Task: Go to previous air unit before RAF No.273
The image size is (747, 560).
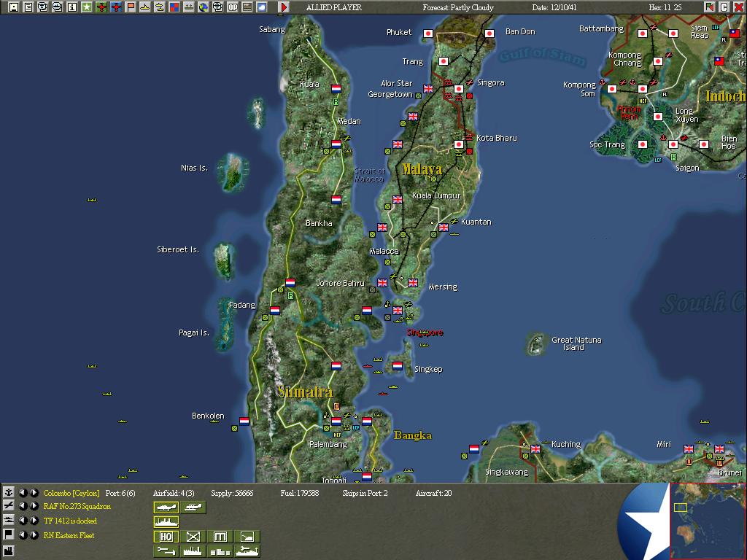Action: [23, 506]
